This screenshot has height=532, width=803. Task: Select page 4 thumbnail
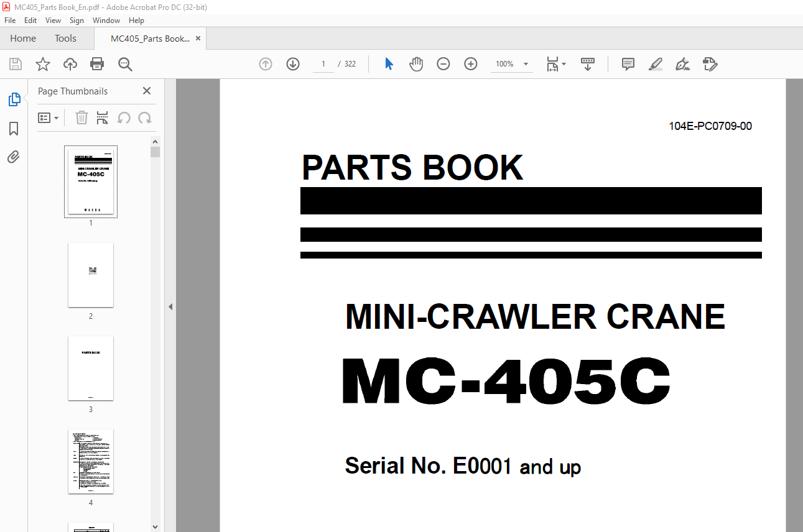91,461
